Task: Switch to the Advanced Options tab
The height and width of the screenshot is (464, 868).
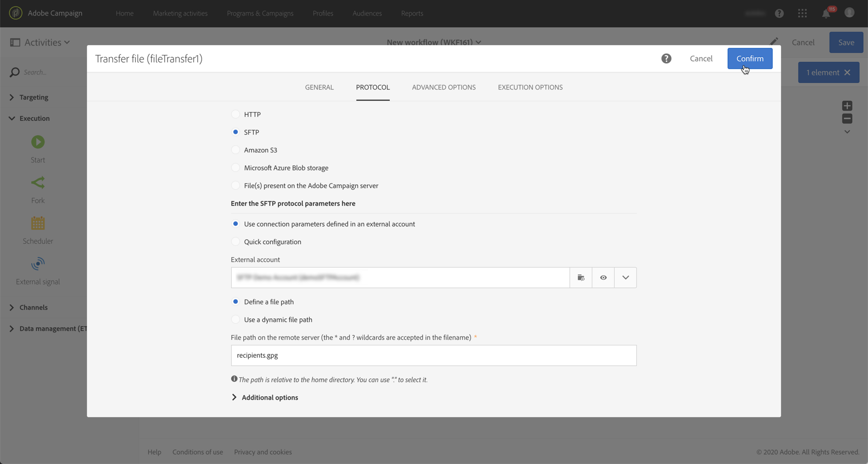Action: tap(444, 87)
